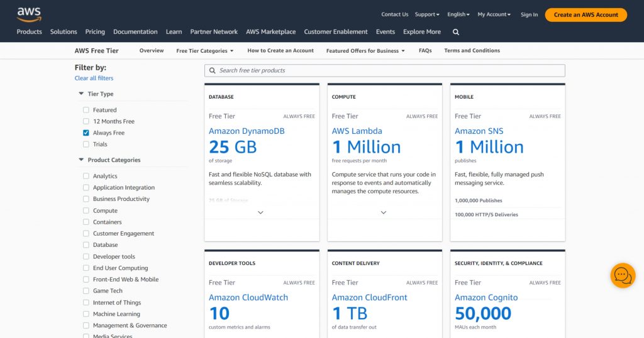Collapse the Tier Type filter section
The image size is (644, 338).
point(81,94)
